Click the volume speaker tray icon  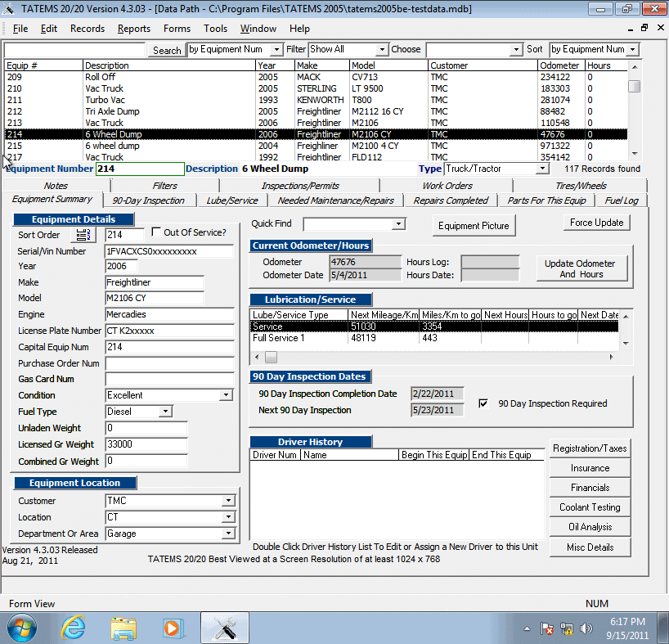pyautogui.click(x=586, y=628)
